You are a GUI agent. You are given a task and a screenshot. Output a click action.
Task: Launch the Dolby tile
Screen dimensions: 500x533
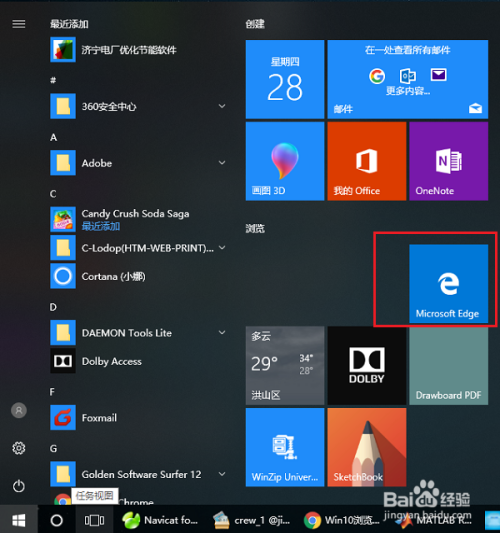coord(367,365)
